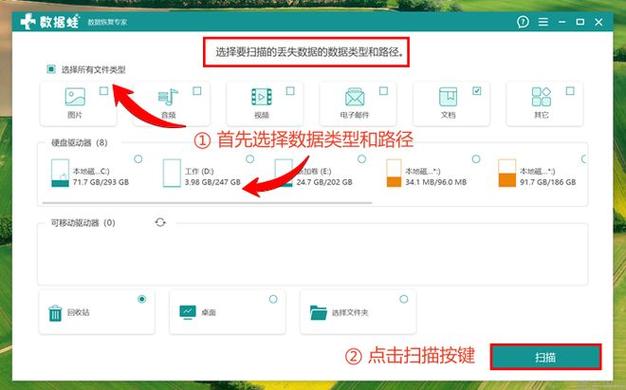Click the 音频 audio type icon

(168, 97)
